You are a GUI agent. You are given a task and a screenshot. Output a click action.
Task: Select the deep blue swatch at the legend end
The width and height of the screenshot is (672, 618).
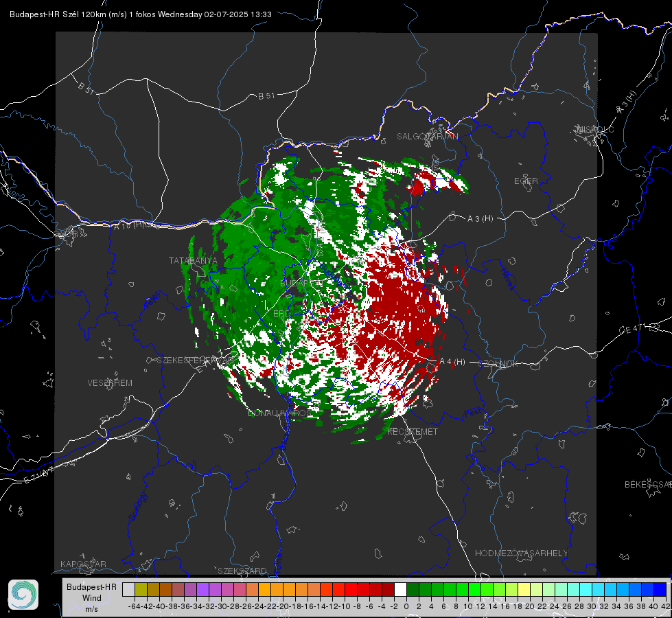660,590
